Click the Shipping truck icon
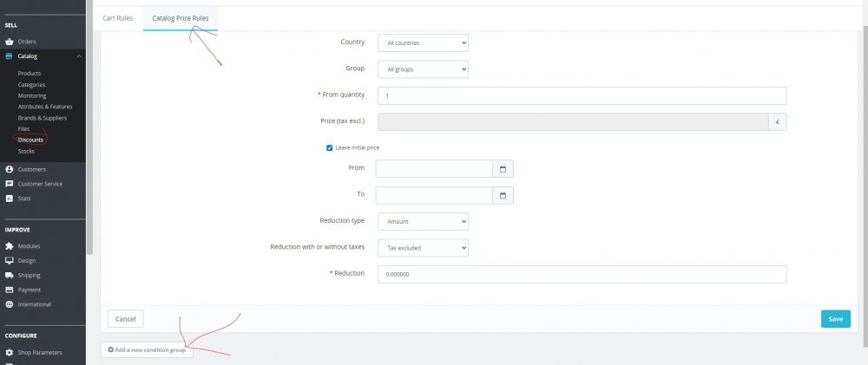 [9, 275]
